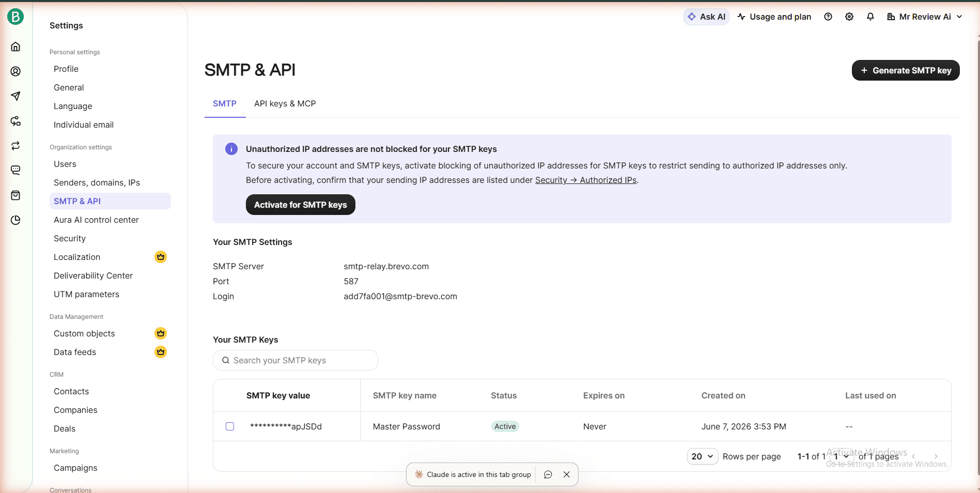Click masked key value ending apJSDd
The width and height of the screenshot is (980, 493).
pyautogui.click(x=286, y=426)
